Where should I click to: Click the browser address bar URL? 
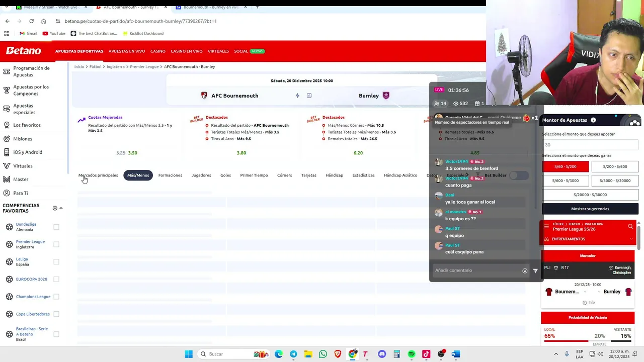[140, 21]
